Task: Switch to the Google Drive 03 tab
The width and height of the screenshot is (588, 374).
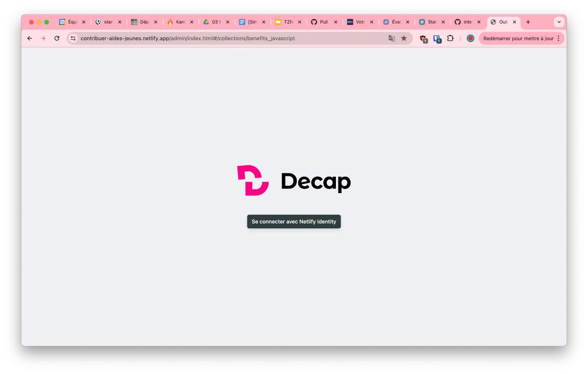Action: pyautogui.click(x=214, y=22)
